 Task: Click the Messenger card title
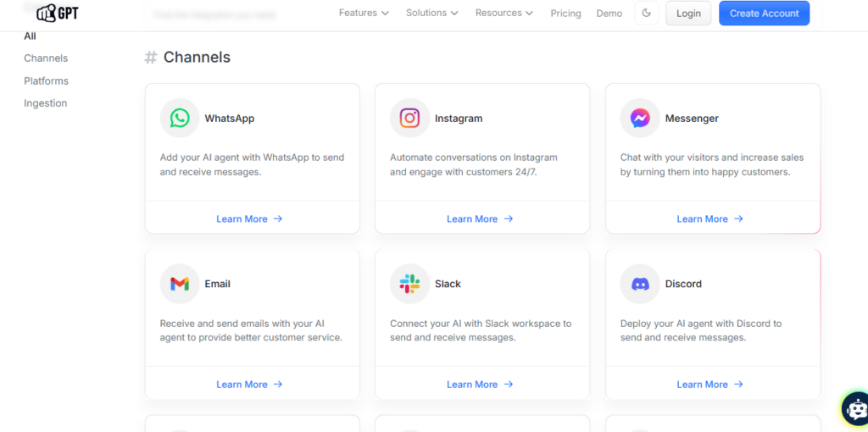(x=692, y=119)
